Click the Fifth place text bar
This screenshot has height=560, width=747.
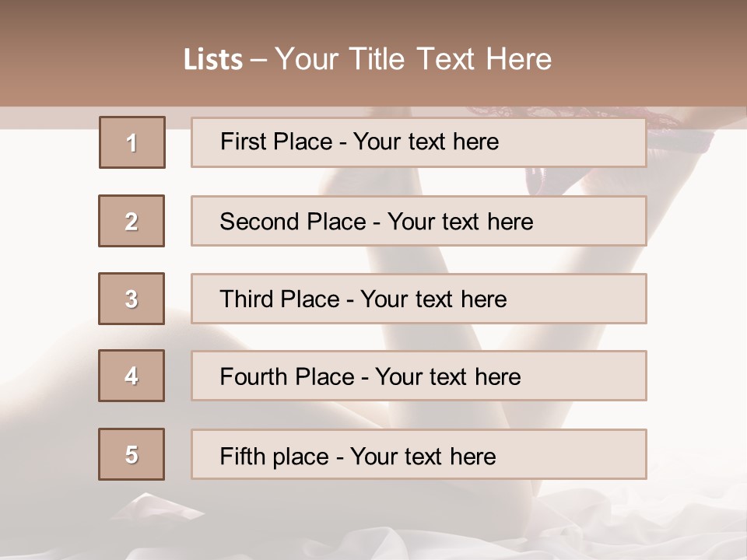pos(419,454)
